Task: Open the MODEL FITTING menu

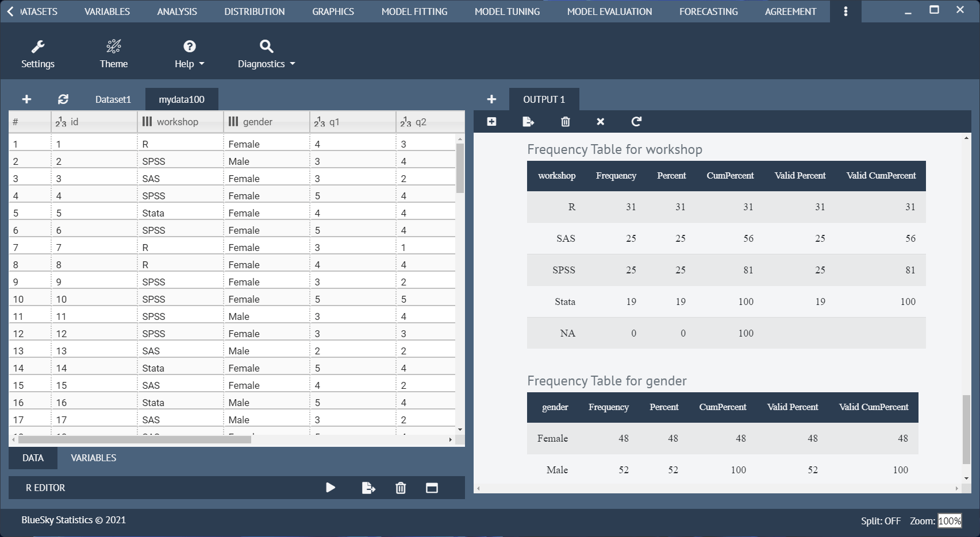Action: click(x=414, y=11)
